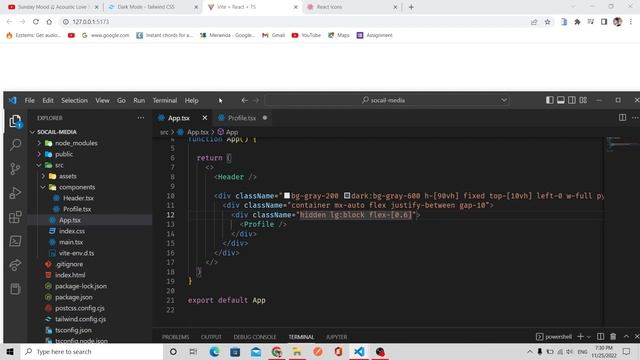Kill terminal with trash icon
640x360 pixels.
pyautogui.click(x=613, y=337)
